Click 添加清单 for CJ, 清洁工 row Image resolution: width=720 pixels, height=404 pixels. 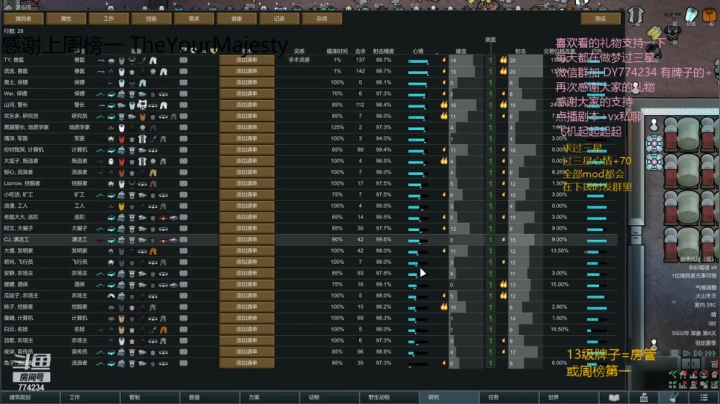point(247,240)
